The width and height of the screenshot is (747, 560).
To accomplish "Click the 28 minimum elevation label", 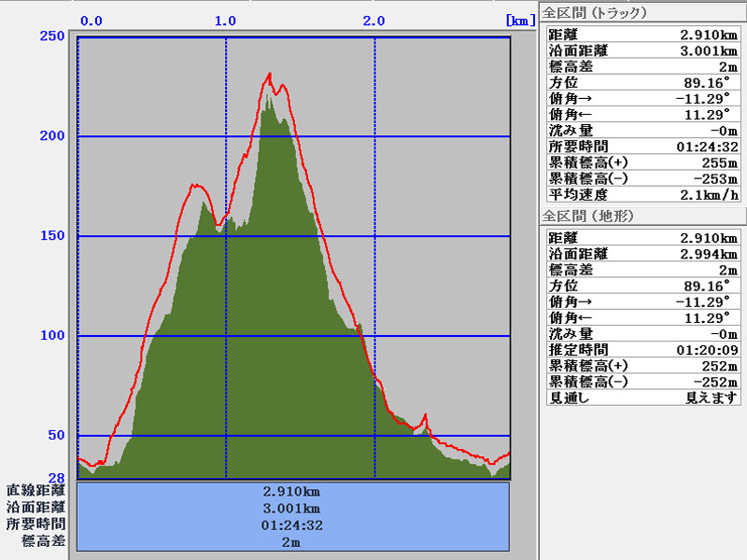I will tap(57, 478).
